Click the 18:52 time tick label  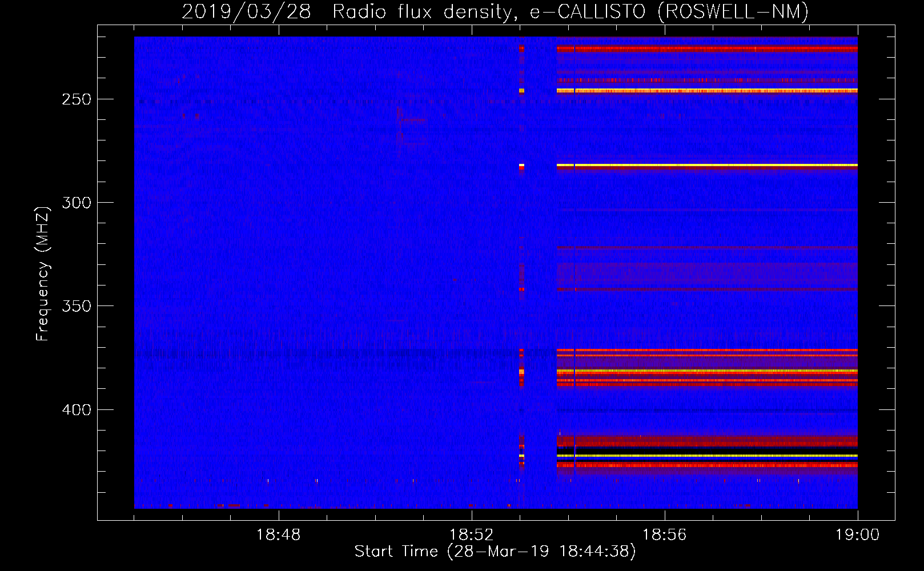(471, 535)
